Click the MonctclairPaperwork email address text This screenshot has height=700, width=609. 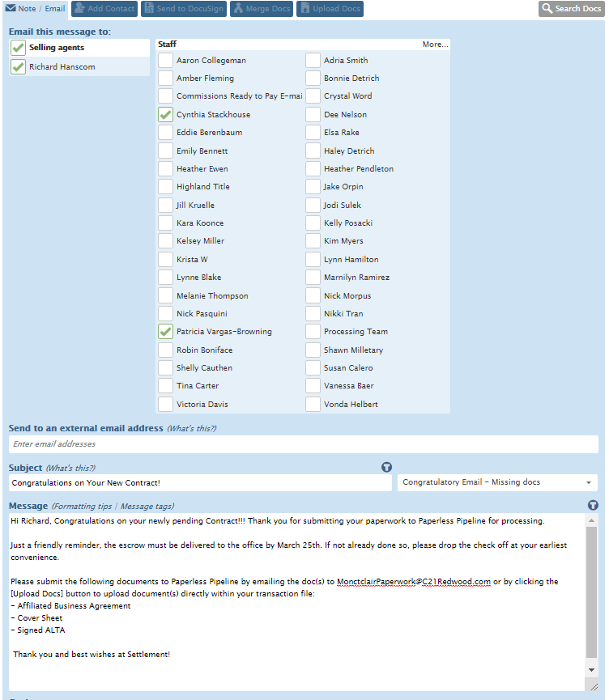(414, 582)
